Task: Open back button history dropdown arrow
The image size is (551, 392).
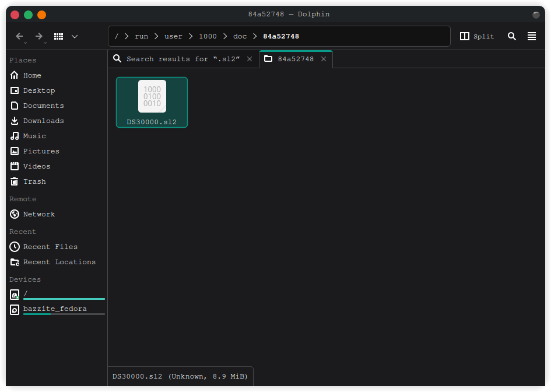Action: tap(25, 43)
